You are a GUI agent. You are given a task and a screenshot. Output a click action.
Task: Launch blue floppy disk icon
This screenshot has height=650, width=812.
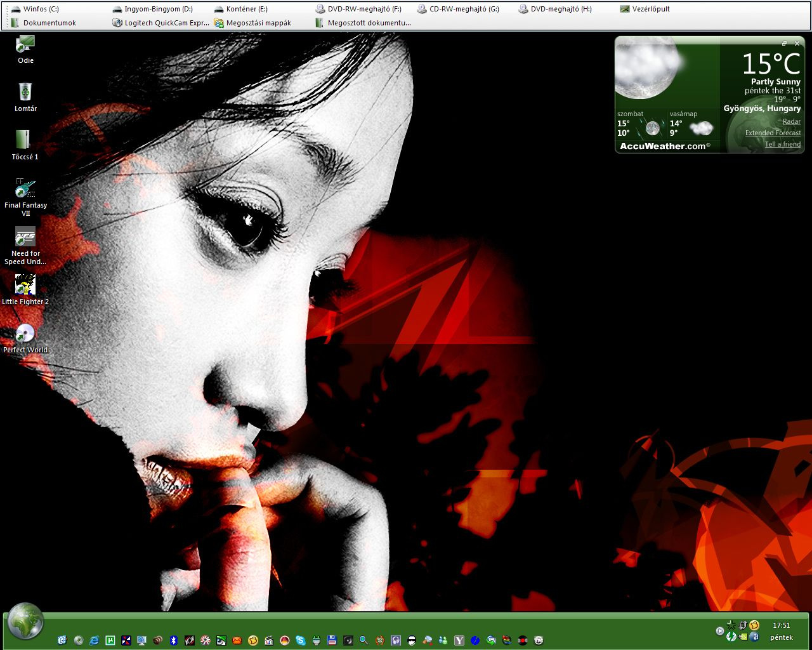[332, 640]
